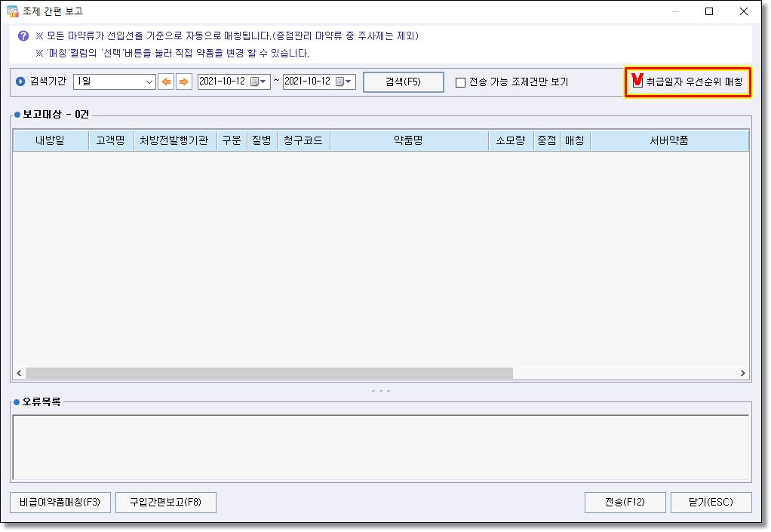Open the start date calendar picker
This screenshot has height=532, width=771.
258,81
